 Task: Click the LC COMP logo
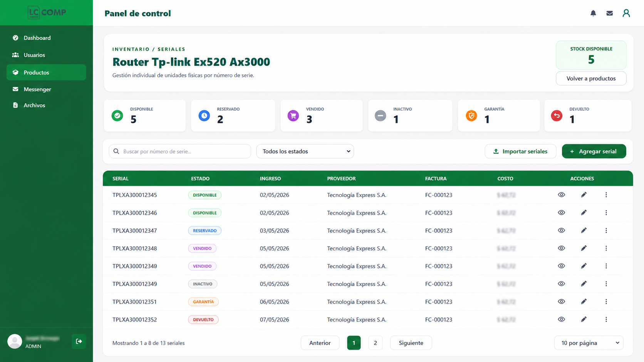[47, 12]
